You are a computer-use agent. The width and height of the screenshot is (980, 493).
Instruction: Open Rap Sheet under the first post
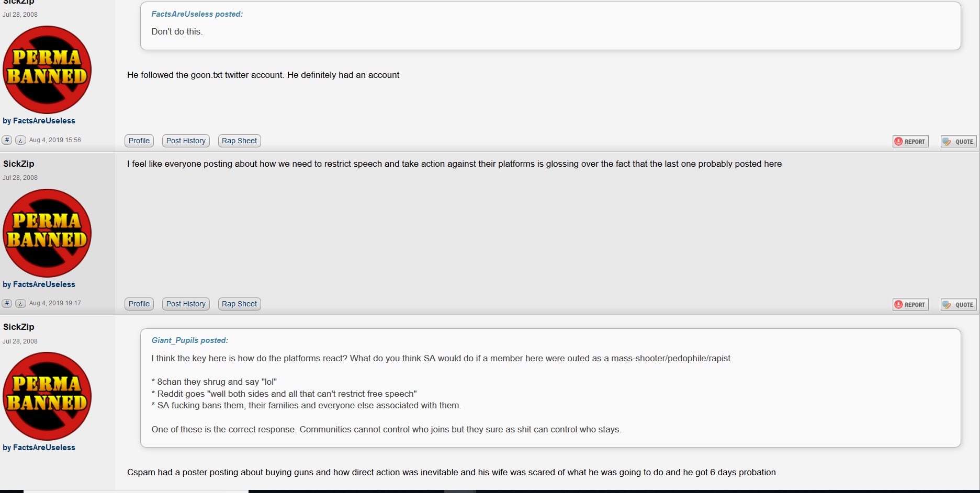pos(239,141)
